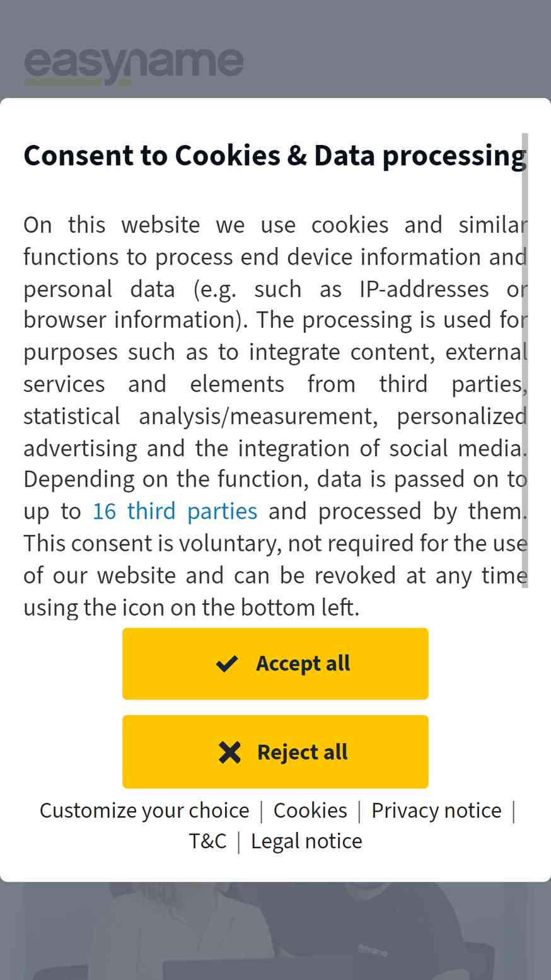Click the word IP-addresses in the consent text
This screenshot has height=980, width=551.
click(x=424, y=289)
